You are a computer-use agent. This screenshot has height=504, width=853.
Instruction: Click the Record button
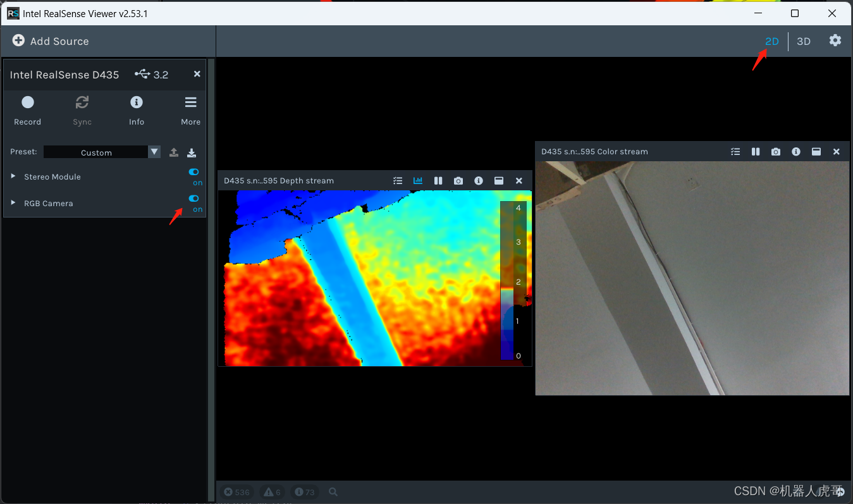27,111
